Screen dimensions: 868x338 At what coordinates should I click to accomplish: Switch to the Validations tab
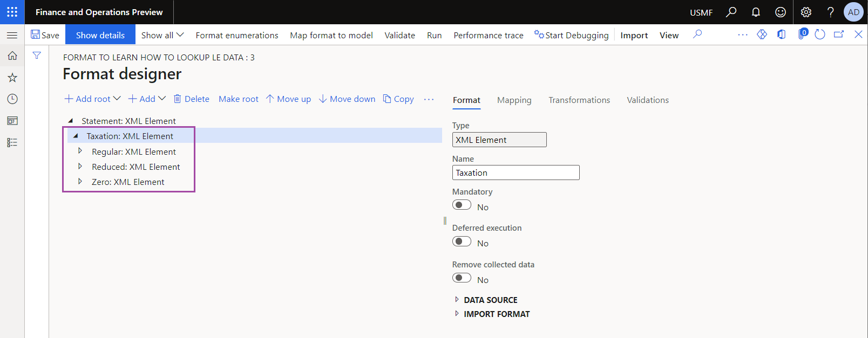pyautogui.click(x=648, y=100)
